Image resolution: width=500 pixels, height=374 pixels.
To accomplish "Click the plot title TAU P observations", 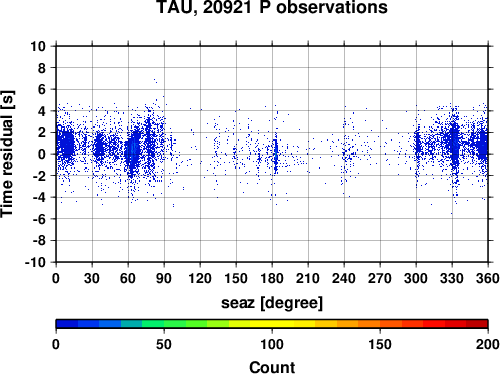I will (x=272, y=7).
